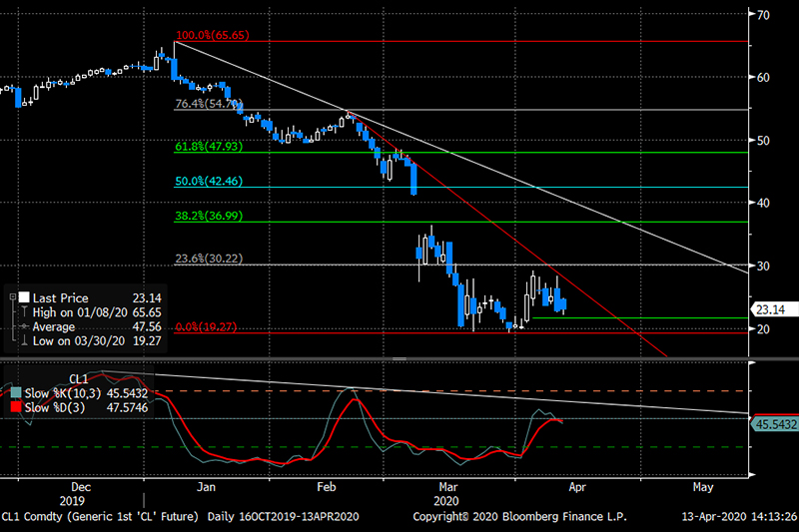Click the CL1 Comdty ticker description text
The image size is (799, 532).
pos(101,517)
